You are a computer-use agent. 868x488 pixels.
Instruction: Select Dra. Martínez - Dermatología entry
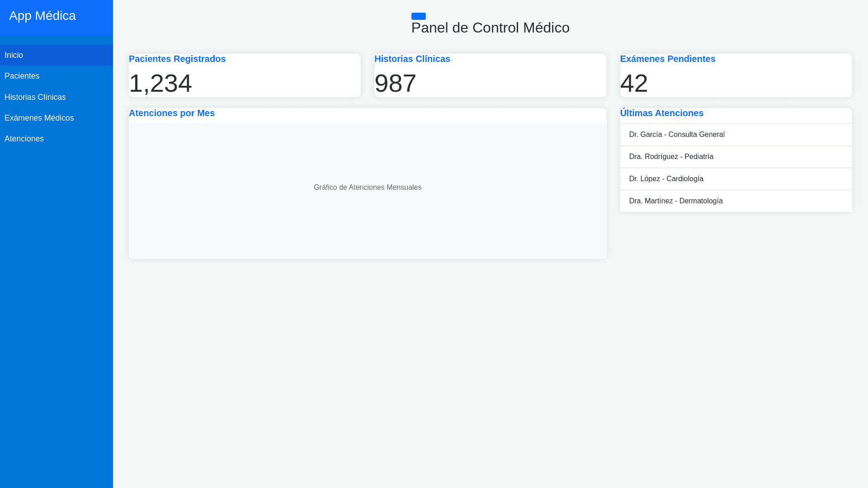[x=676, y=201]
